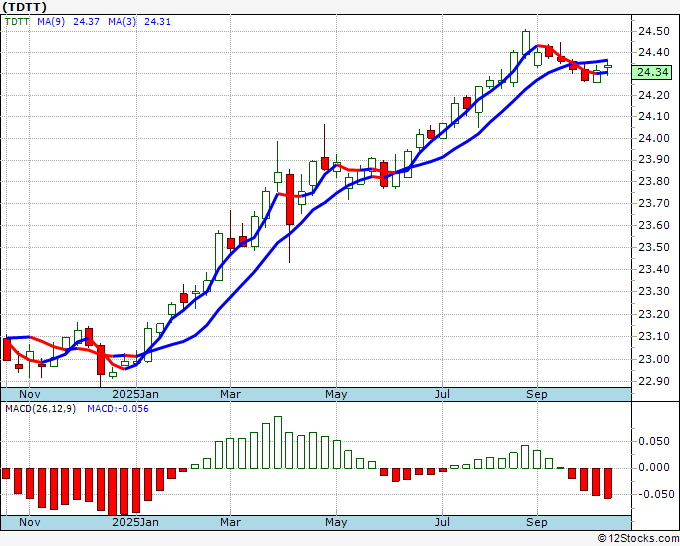
Task: Click the 23.70 price axis label
Action: tap(654, 203)
